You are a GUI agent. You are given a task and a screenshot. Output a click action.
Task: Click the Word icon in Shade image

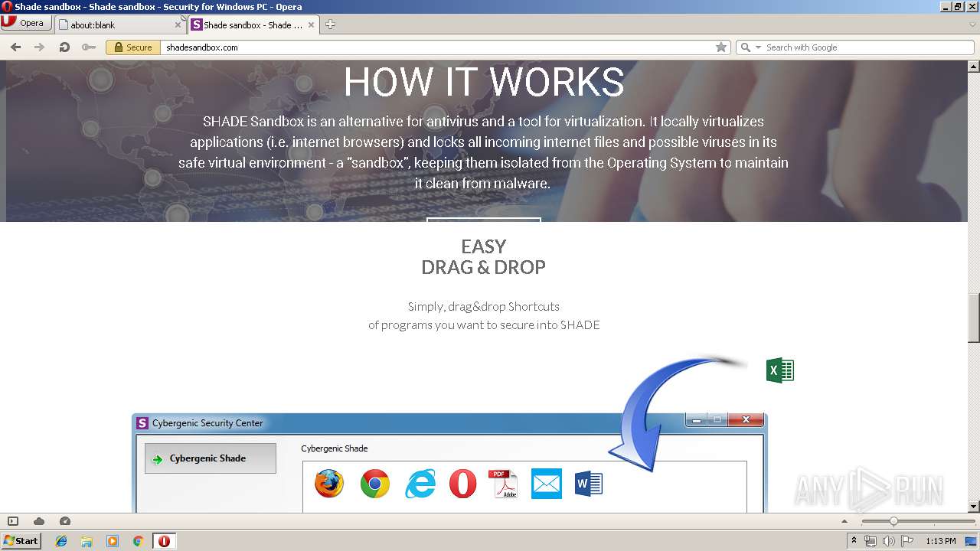coord(589,484)
